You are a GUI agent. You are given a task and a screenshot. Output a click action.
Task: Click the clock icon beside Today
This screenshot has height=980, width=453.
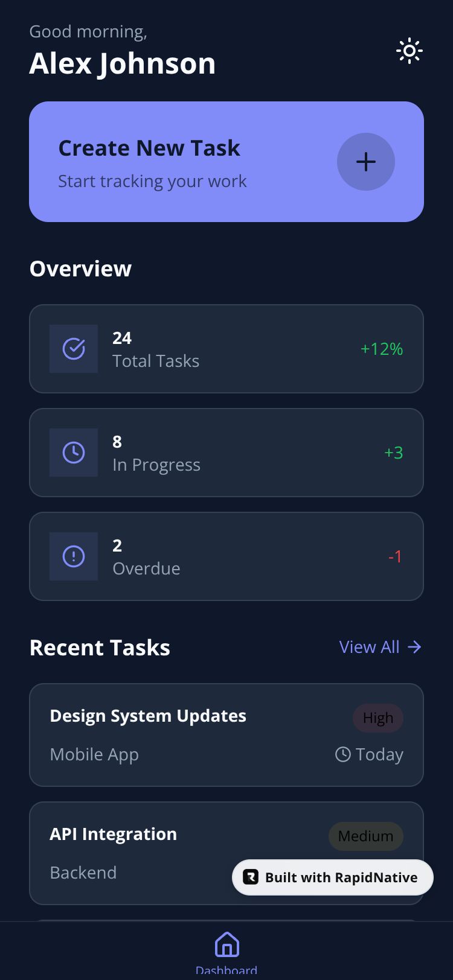coord(342,754)
